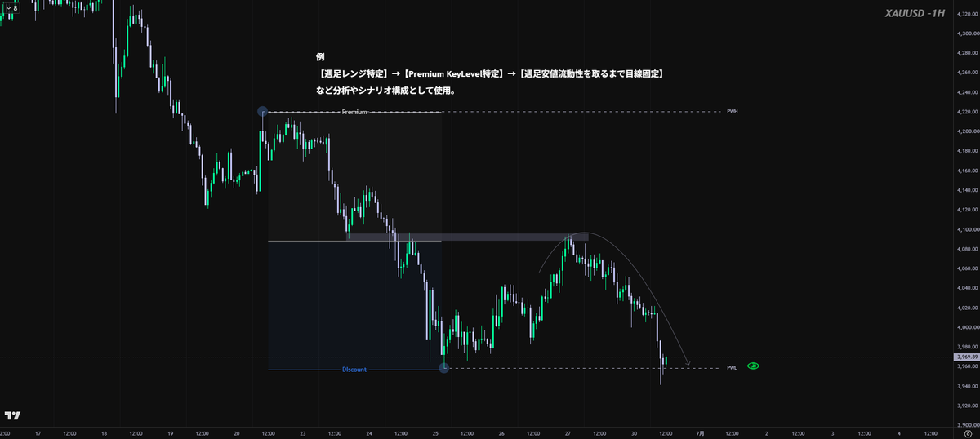
Task: Select the Discount range anchor circle
Action: [x=443, y=368]
